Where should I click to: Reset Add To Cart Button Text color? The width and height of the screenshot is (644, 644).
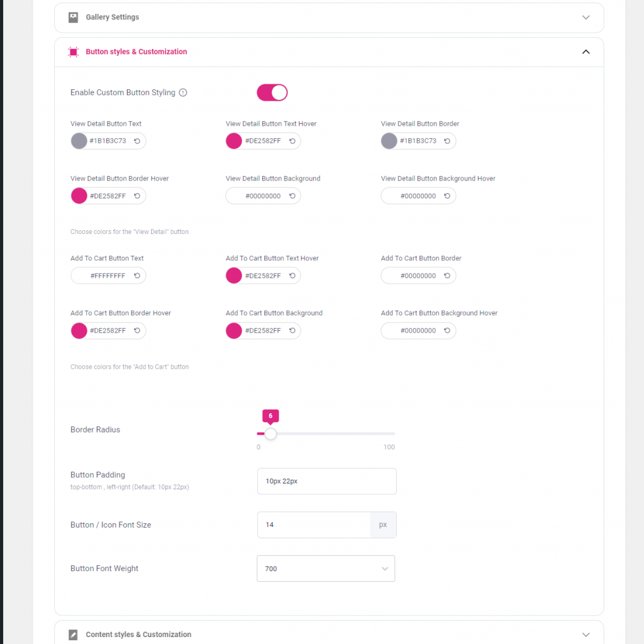137,275
